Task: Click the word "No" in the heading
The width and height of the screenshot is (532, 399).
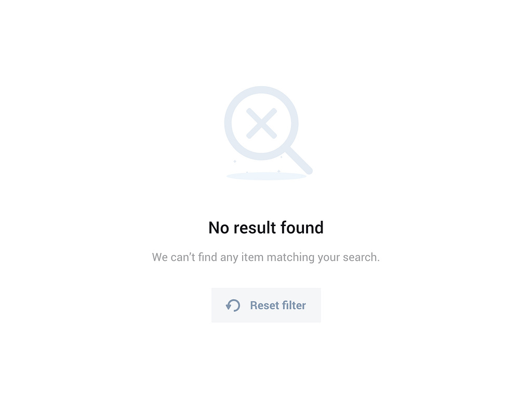Action: [x=219, y=228]
